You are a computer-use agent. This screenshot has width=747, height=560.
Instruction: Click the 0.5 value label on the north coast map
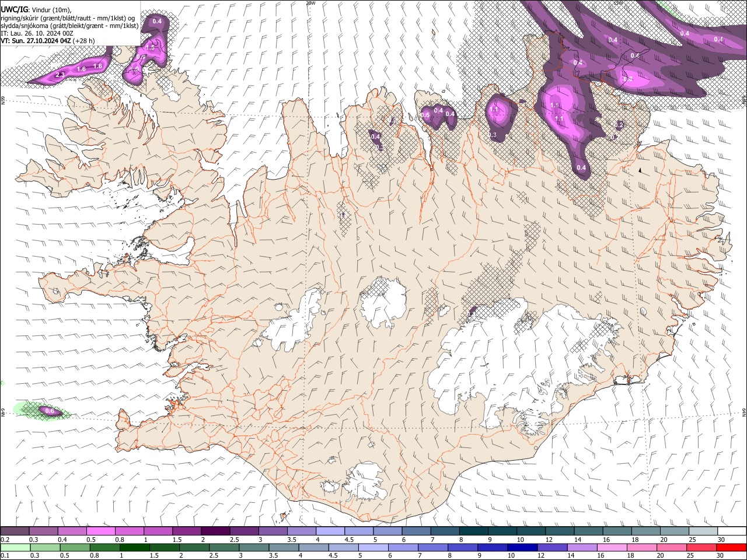pos(425,116)
